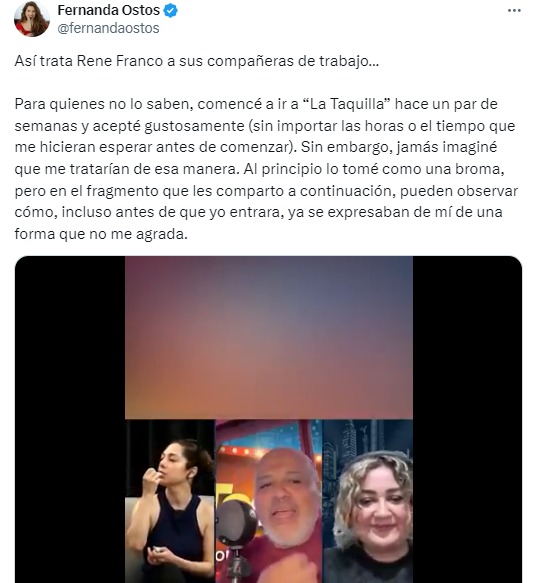538x583 pixels.
Task: Click the left black bar of the video
Action: pyautogui.click(x=70, y=419)
